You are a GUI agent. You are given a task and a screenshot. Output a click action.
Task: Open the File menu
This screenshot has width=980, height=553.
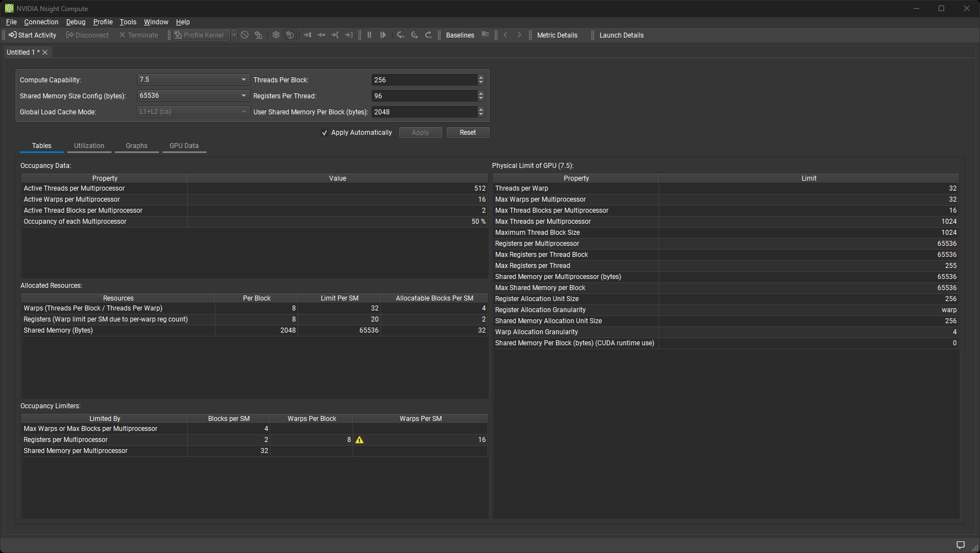click(11, 22)
